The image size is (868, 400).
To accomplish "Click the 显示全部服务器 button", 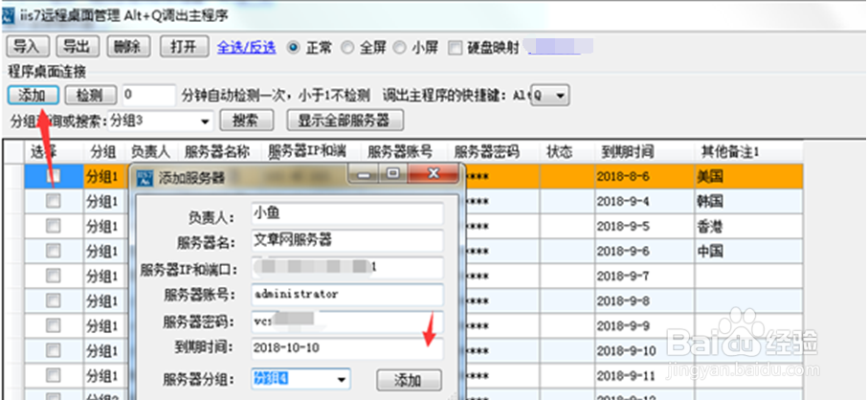I will tap(345, 120).
